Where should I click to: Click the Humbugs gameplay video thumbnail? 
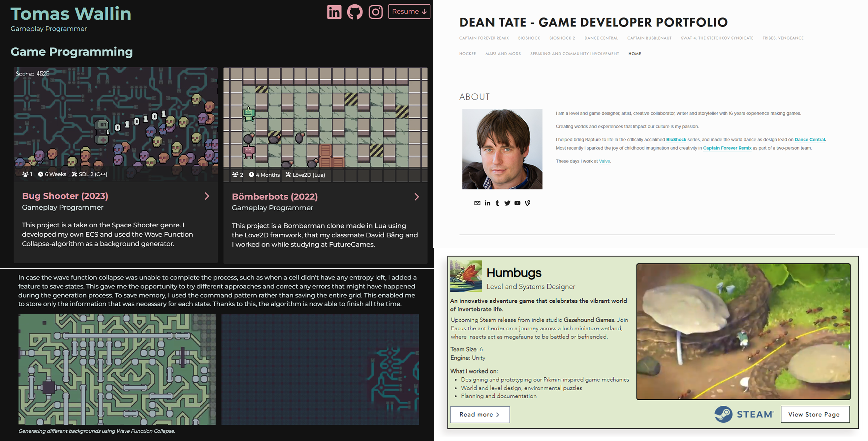[x=743, y=332]
